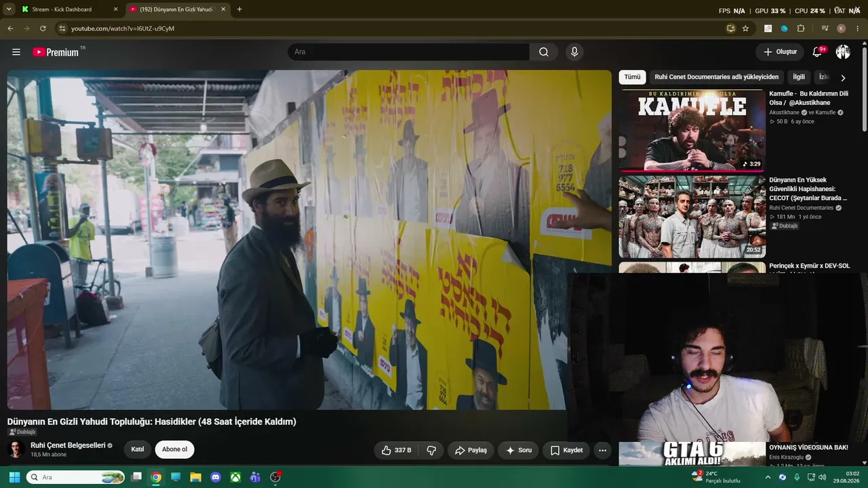Open the Ruhi Çenet Belgeselleri channel name
868x488 pixels.
click(x=68, y=445)
